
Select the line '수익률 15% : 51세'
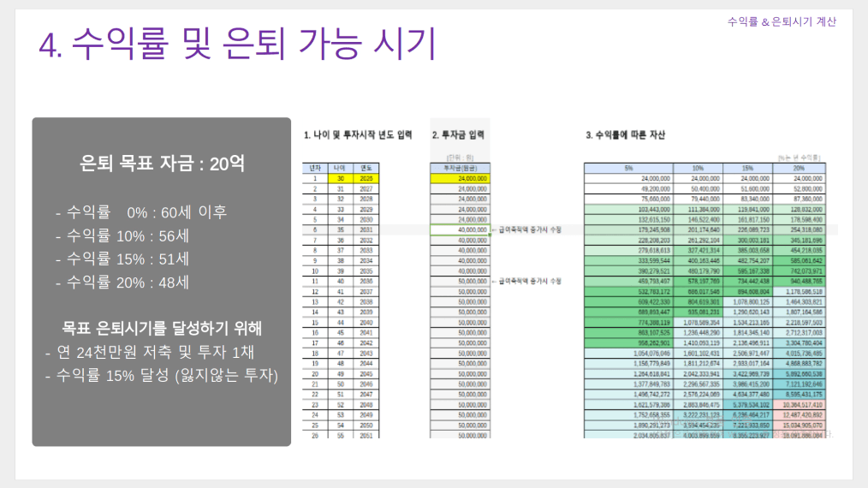pyautogui.click(x=122, y=259)
